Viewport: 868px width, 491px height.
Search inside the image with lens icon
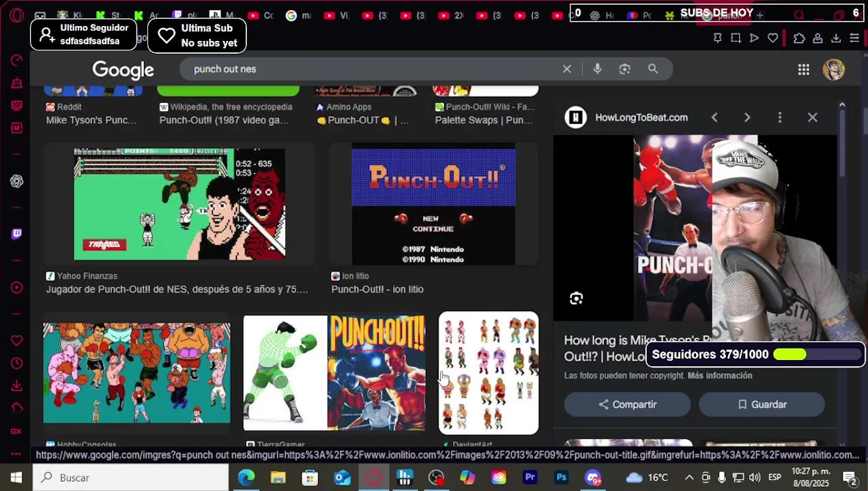point(577,298)
